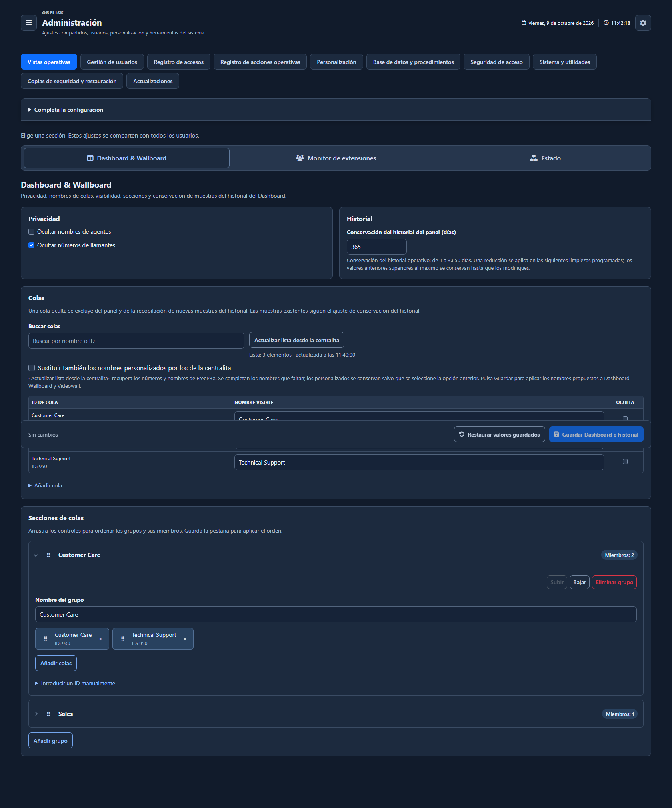
Task: Click Añadir grupo button
Action: 50,741
